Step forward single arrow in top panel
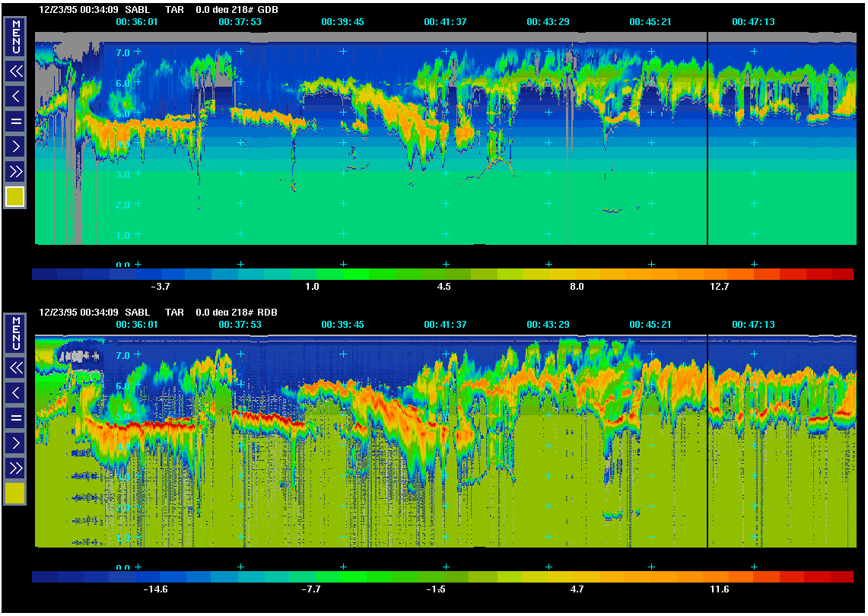This screenshot has height=616, width=868. pyautogui.click(x=14, y=145)
